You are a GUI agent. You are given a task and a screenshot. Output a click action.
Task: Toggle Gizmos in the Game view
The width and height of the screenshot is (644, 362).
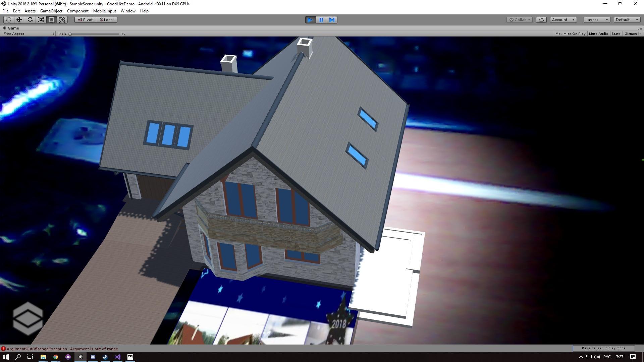tap(630, 34)
